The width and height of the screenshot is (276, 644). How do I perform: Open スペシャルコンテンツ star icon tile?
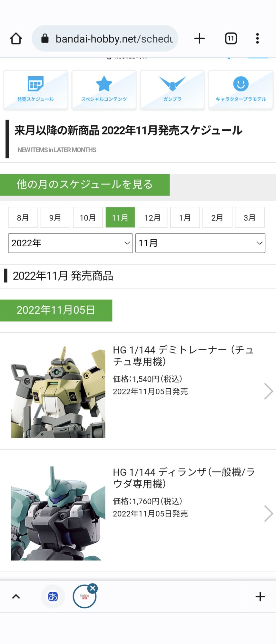tap(104, 90)
